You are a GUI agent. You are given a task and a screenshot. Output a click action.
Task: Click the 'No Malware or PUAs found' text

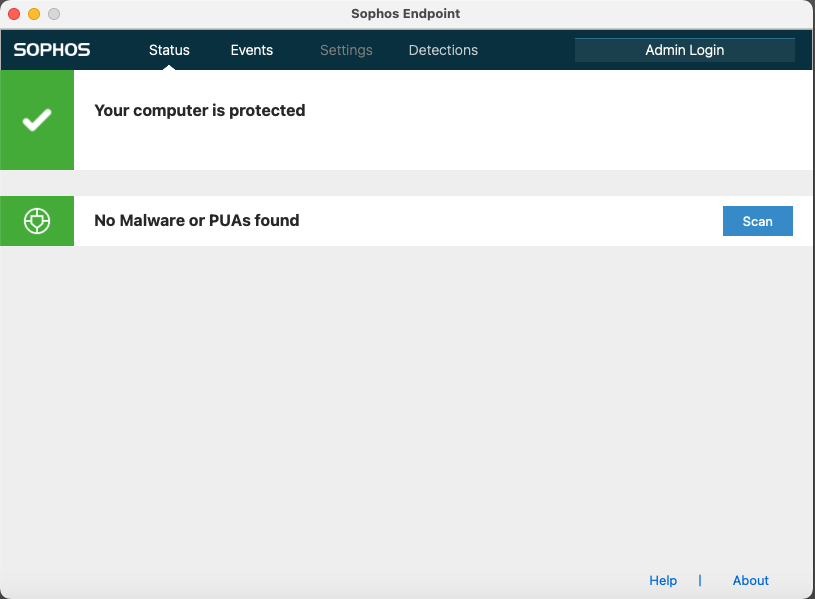point(196,220)
